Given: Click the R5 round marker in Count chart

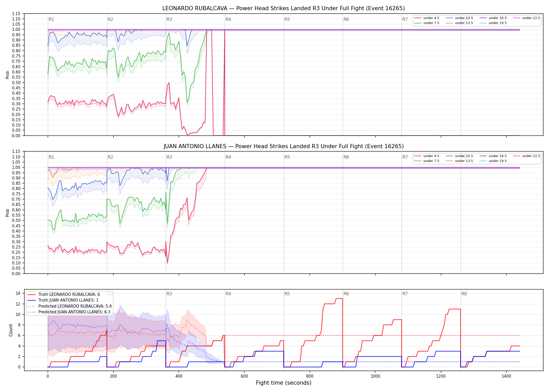Looking at the screenshot, I should (287, 294).
